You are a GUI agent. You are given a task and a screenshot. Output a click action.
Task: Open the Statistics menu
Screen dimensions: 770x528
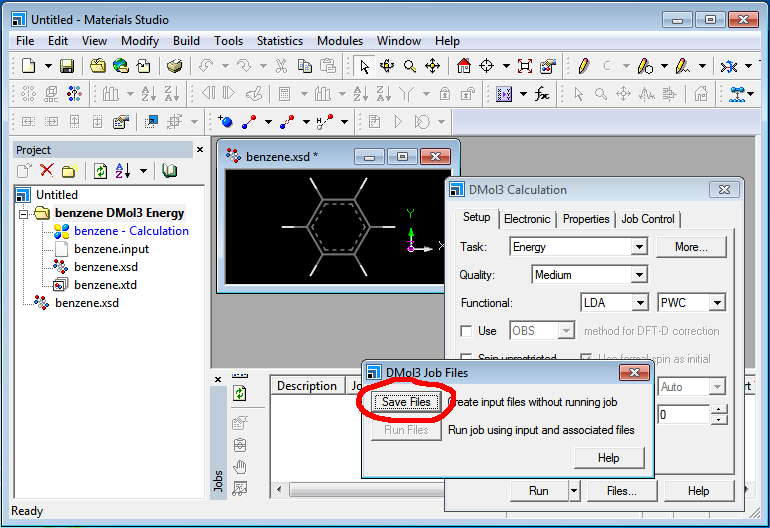(280, 41)
